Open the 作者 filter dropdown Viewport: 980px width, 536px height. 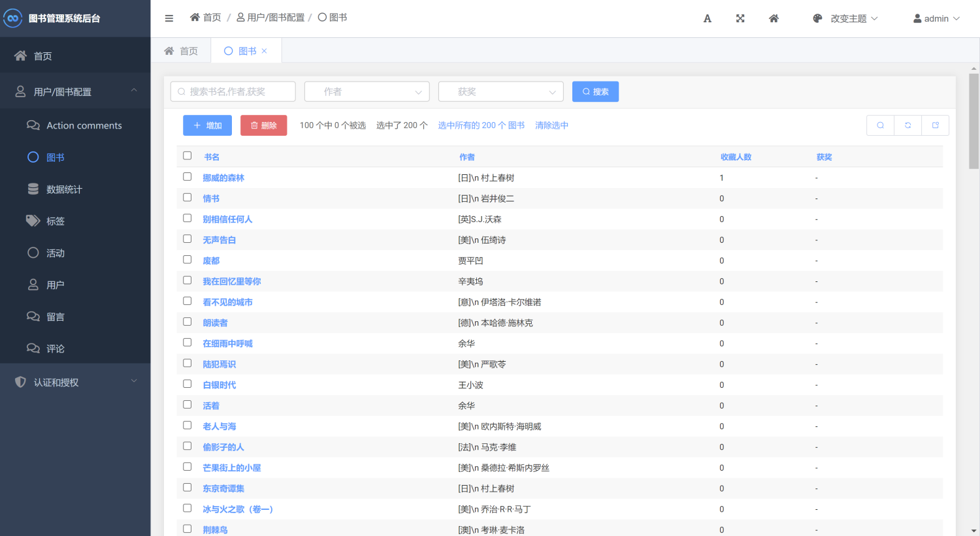point(367,91)
